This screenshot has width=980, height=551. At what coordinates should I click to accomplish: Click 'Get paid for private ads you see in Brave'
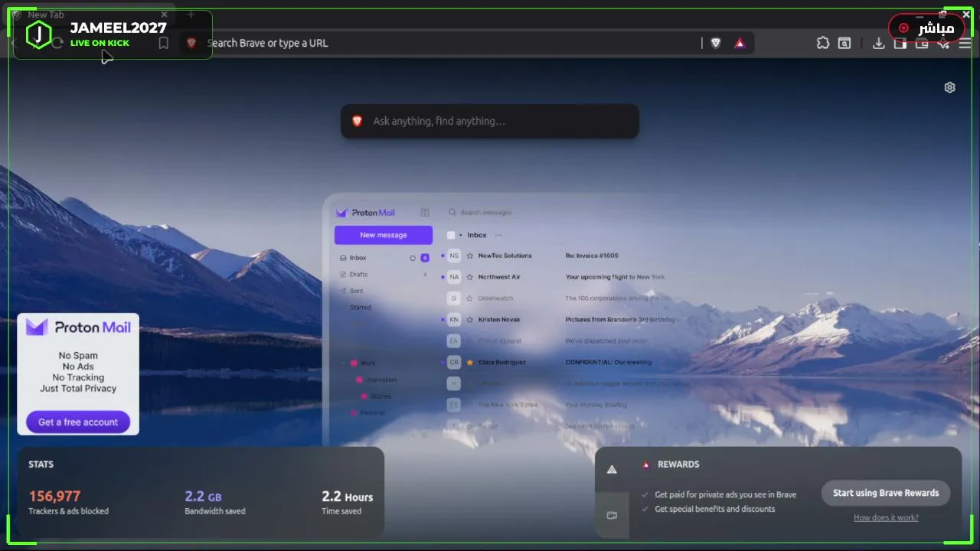coord(725,495)
